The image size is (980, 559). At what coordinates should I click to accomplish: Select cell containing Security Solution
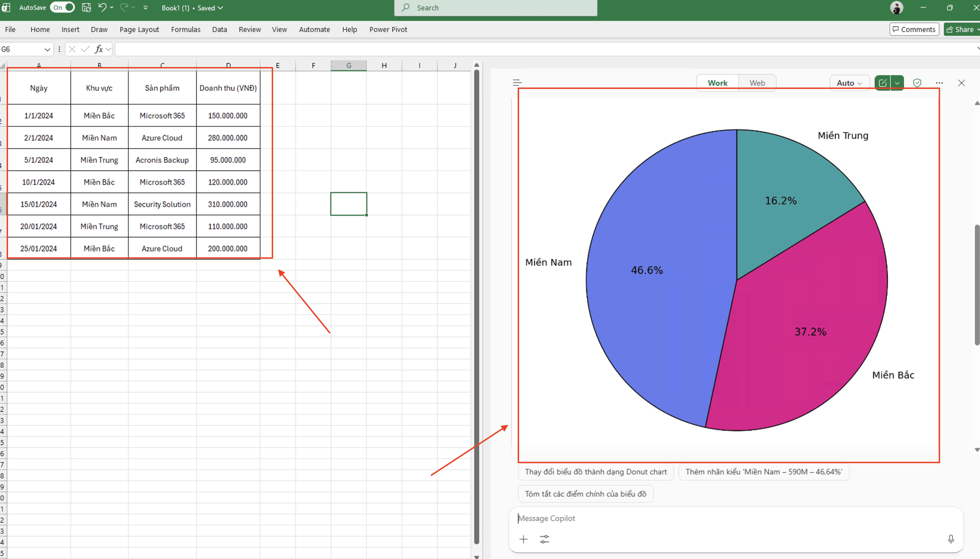tap(162, 204)
